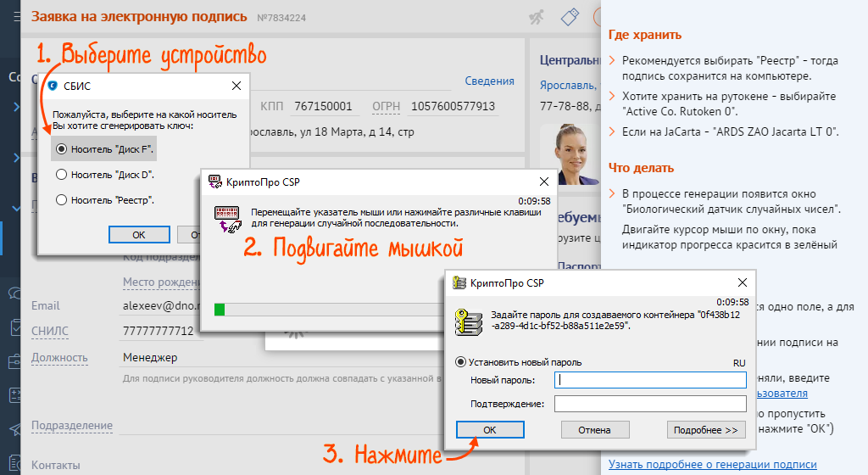Expand the first right chevron in the left sidebar
The width and height of the screenshot is (868, 475).
pyautogui.click(x=16, y=107)
